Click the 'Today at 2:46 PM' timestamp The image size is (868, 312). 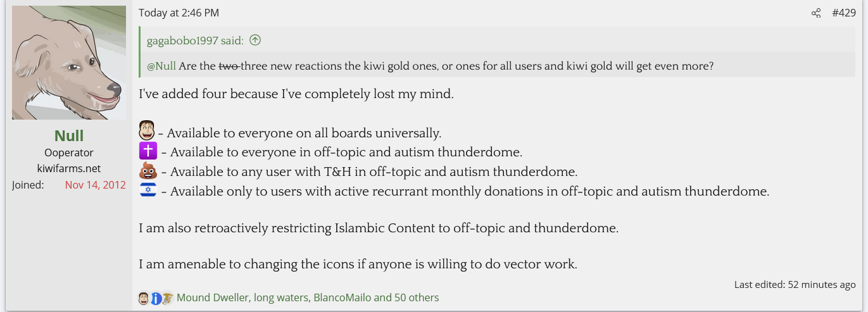click(179, 13)
